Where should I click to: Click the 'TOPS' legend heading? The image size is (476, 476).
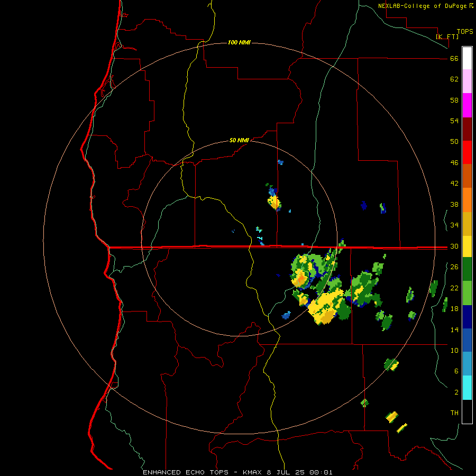pos(465,31)
